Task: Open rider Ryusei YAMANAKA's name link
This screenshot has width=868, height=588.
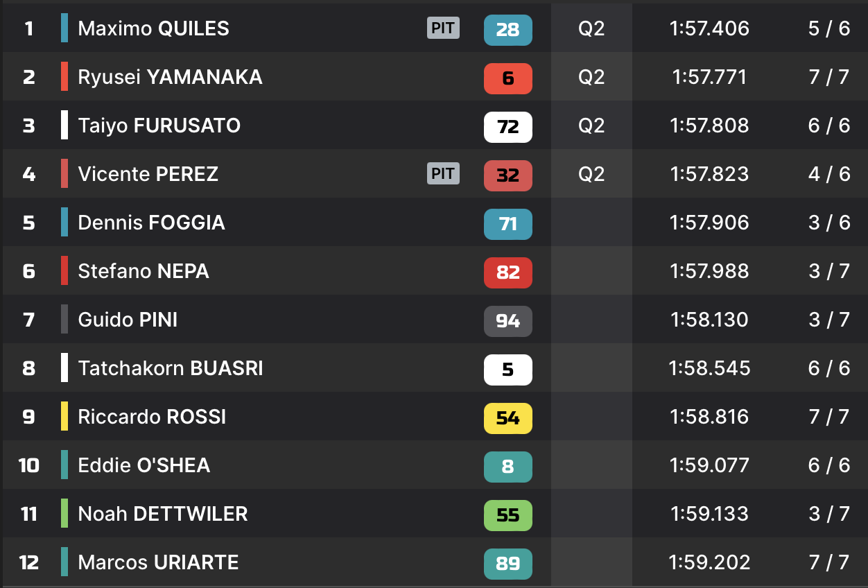Action: 170,77
